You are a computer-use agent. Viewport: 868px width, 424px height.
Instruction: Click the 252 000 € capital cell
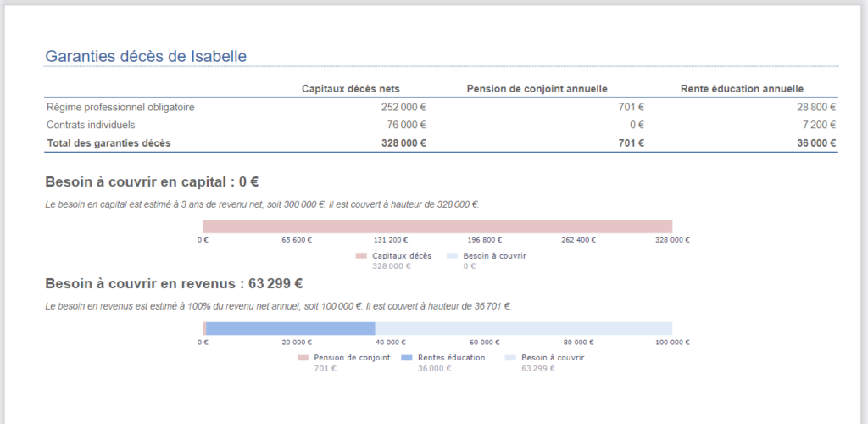coord(403,108)
